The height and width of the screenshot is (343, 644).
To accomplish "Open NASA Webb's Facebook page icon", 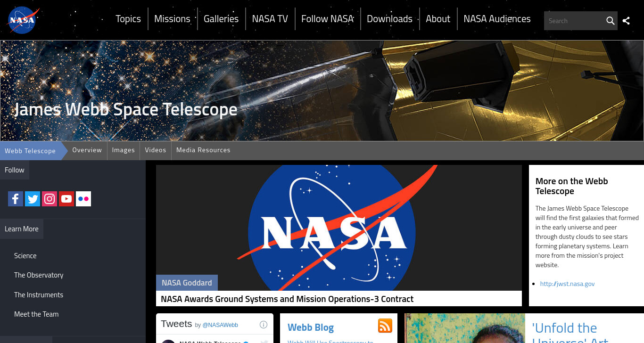I will pos(16,199).
